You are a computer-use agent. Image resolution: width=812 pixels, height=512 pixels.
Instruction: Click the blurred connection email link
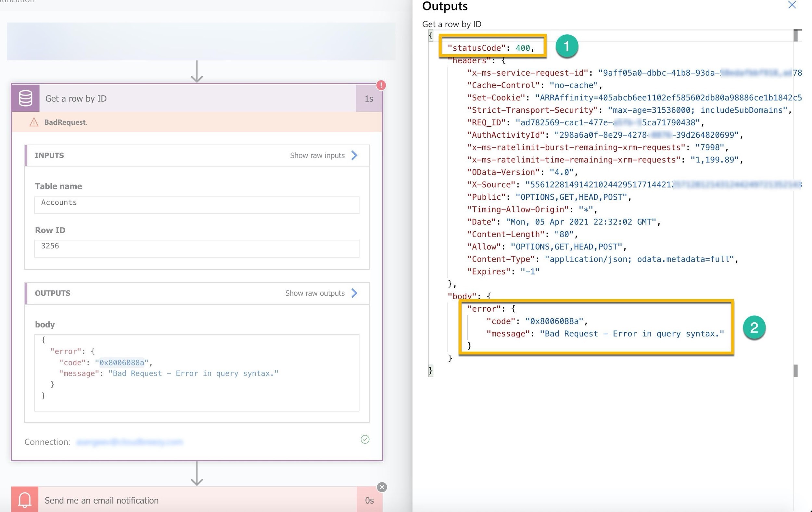[130, 442]
